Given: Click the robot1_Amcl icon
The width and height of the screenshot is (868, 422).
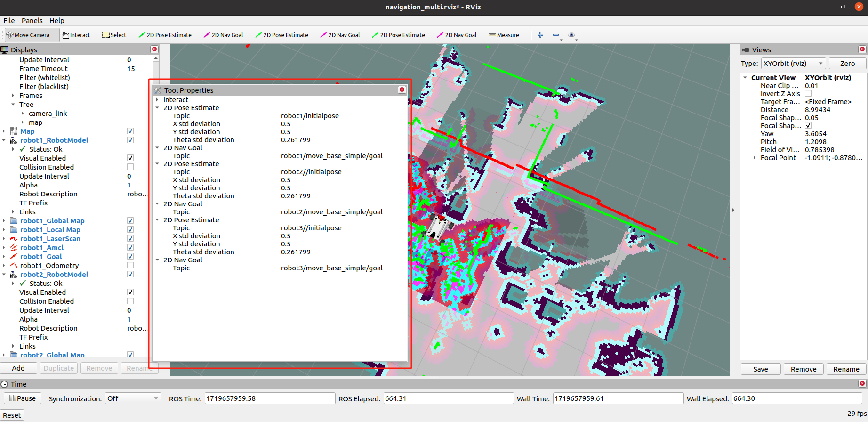Looking at the screenshot, I should (x=14, y=247).
